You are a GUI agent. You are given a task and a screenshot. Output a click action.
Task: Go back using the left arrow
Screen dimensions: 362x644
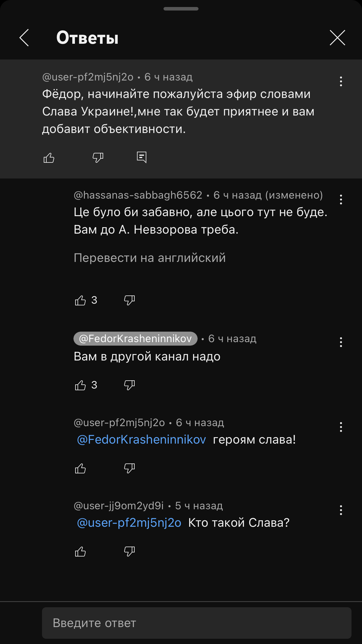[x=24, y=38]
